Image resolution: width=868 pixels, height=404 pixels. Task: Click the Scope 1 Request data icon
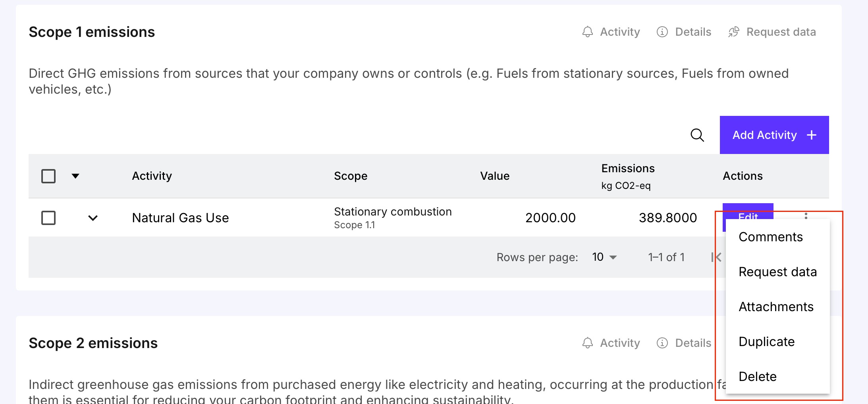734,32
